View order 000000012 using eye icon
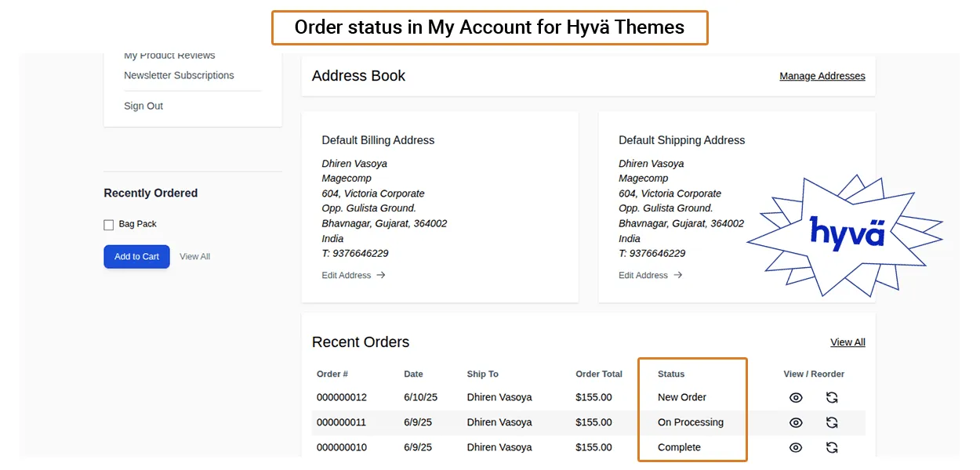 796,398
